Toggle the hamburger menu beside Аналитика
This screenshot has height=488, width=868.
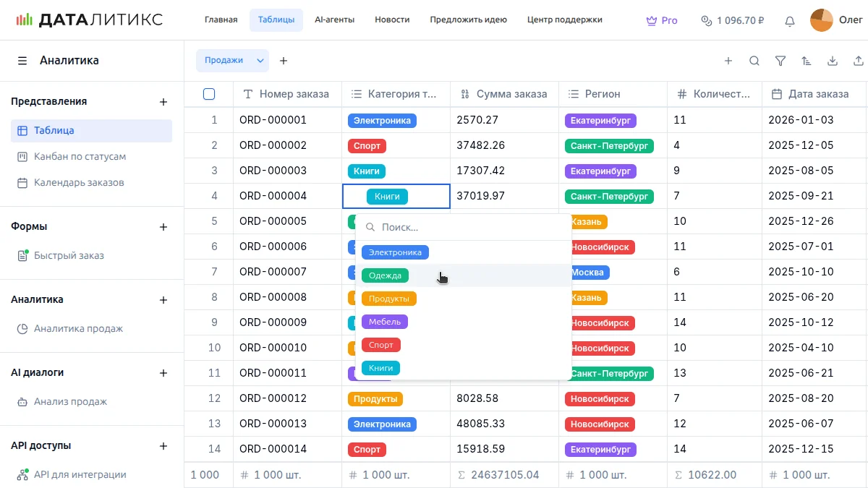point(22,61)
